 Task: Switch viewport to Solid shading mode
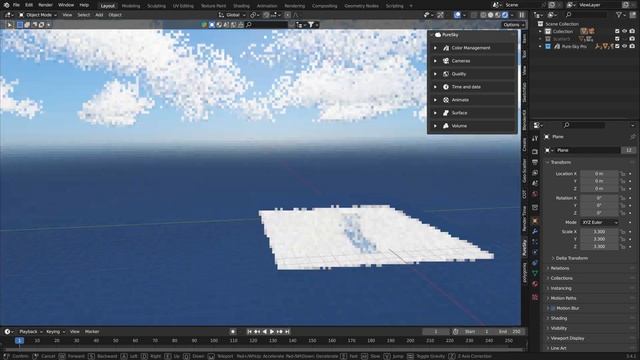pyautogui.click(x=491, y=15)
